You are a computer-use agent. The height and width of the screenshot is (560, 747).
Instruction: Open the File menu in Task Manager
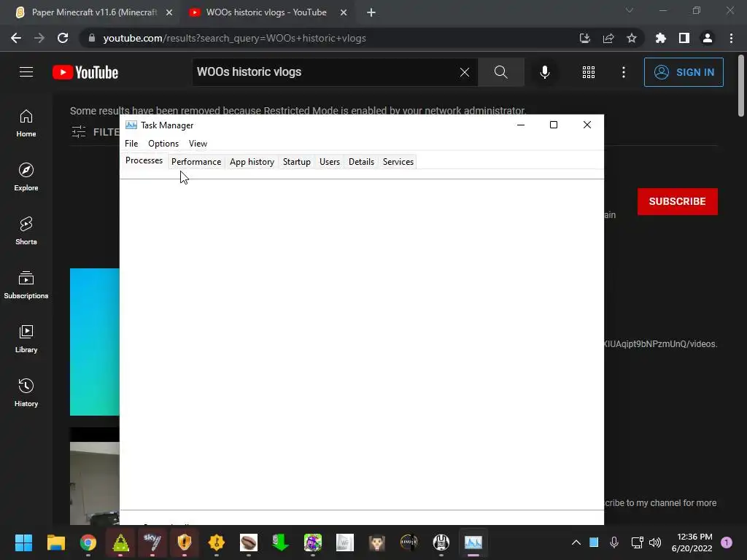point(131,144)
